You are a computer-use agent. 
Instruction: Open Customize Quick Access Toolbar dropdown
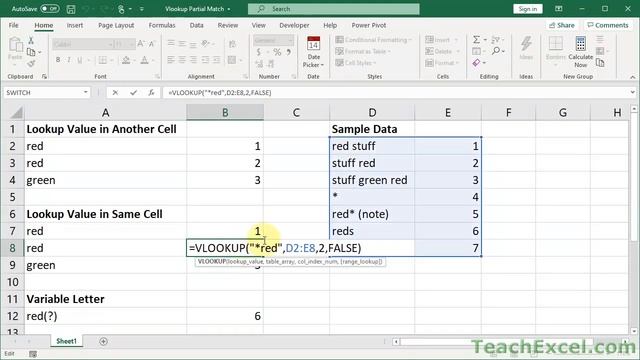[142, 9]
